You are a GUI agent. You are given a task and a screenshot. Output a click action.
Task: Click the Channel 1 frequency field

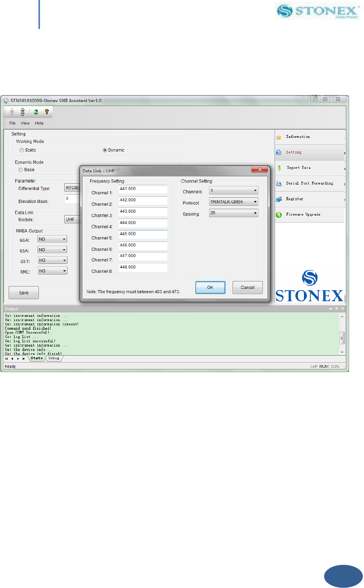coord(143,189)
